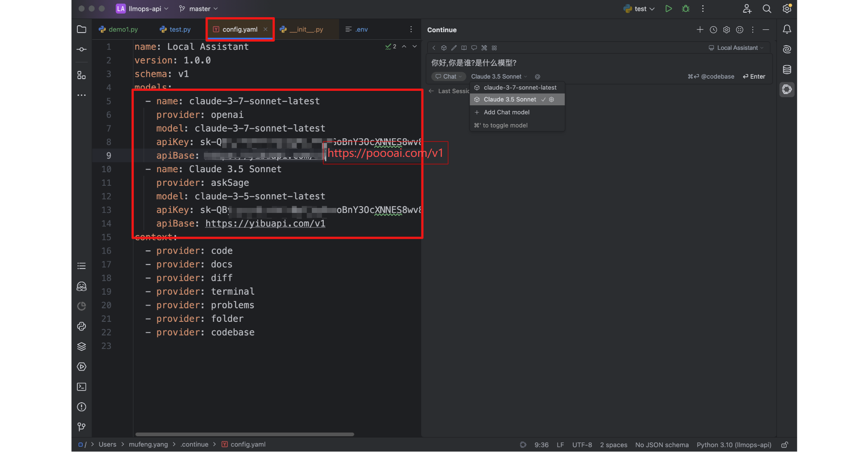Image resolution: width=868 pixels, height=452 pixels.
Task: Open the Database tool window
Action: pyautogui.click(x=787, y=70)
